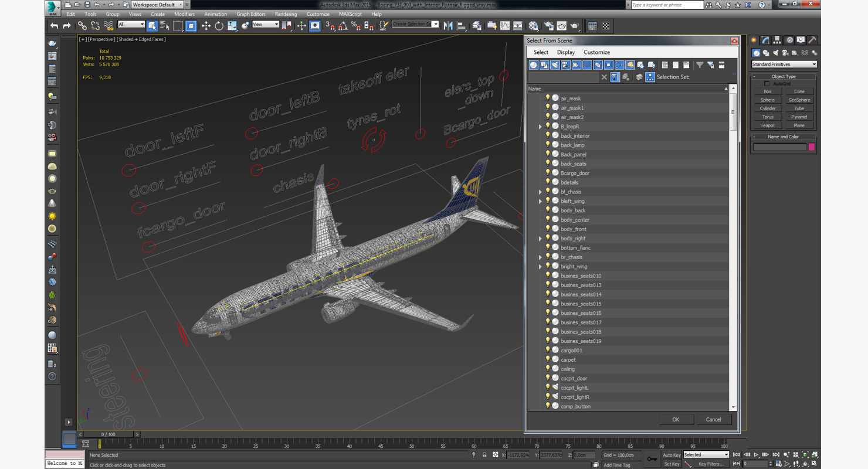The width and height of the screenshot is (868, 469).
Task: Toggle Display Cameras filter in Select From Scene
Action: [565, 65]
